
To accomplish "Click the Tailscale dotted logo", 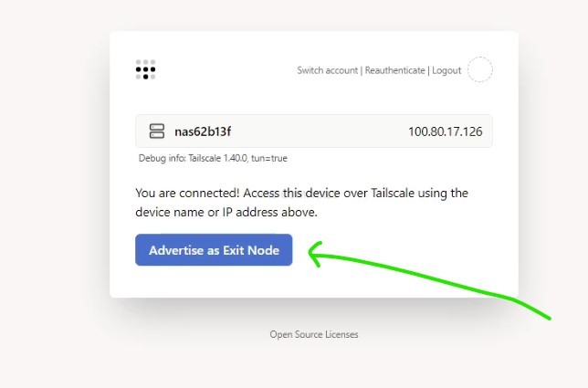I will [x=145, y=69].
